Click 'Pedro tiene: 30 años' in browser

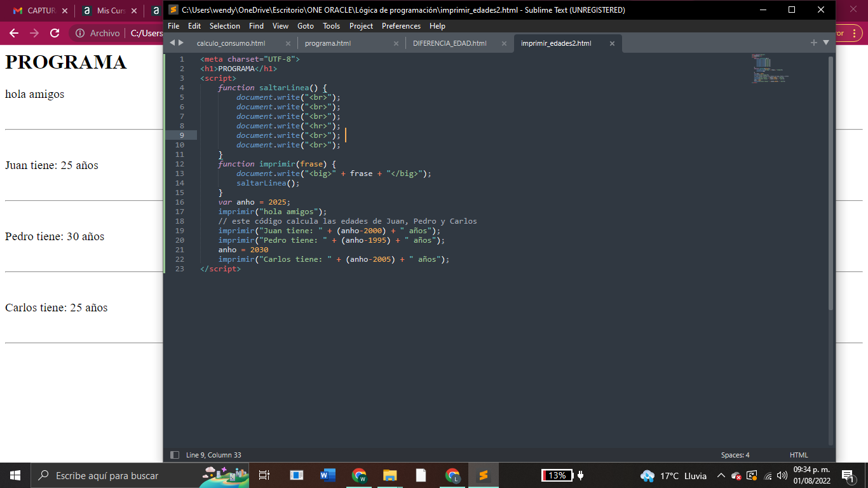click(55, 236)
